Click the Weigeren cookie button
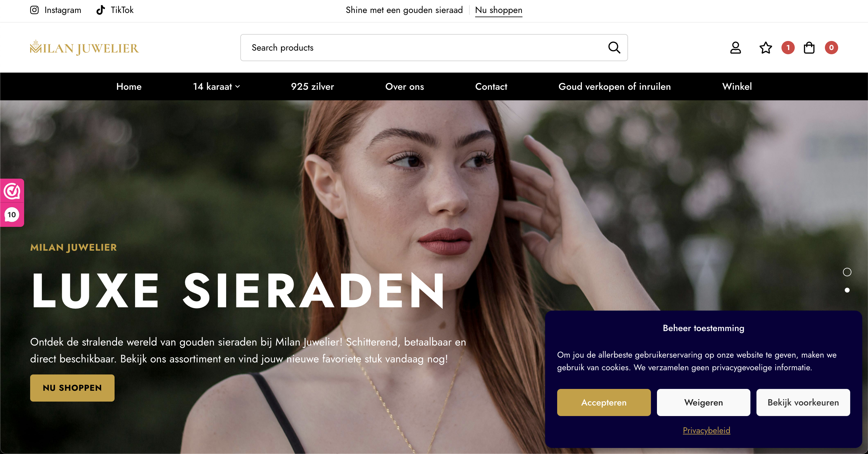868x454 pixels. pyautogui.click(x=703, y=402)
